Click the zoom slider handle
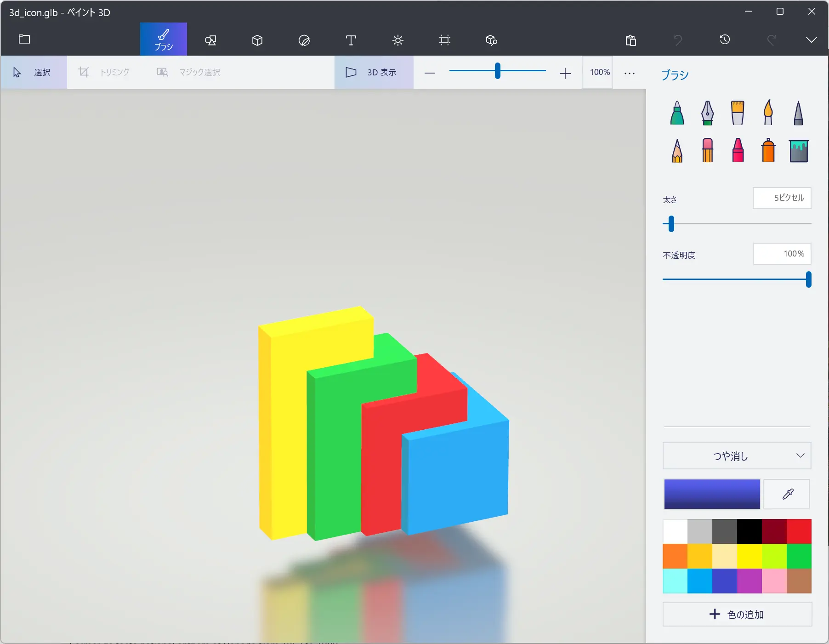This screenshot has height=644, width=829. pos(497,71)
